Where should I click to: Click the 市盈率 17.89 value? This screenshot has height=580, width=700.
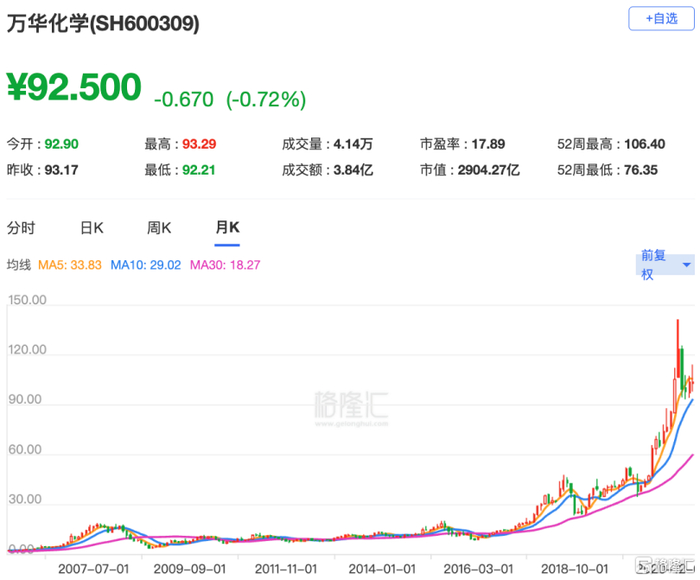[x=488, y=144]
